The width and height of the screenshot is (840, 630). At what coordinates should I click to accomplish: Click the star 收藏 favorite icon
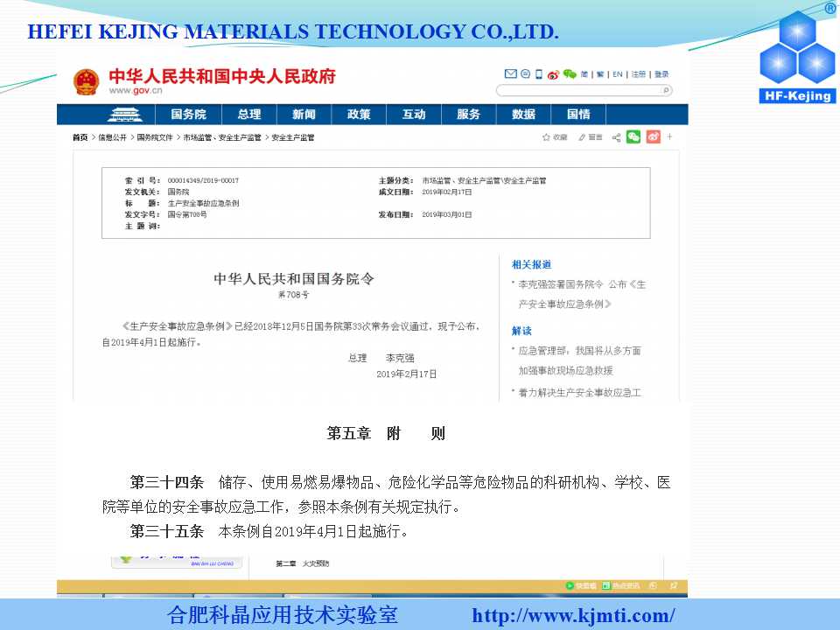(546, 137)
